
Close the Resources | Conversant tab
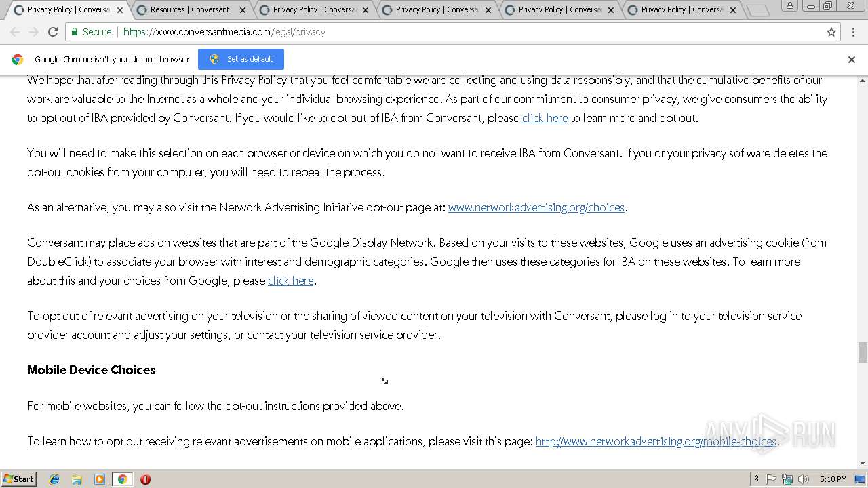pos(243,10)
